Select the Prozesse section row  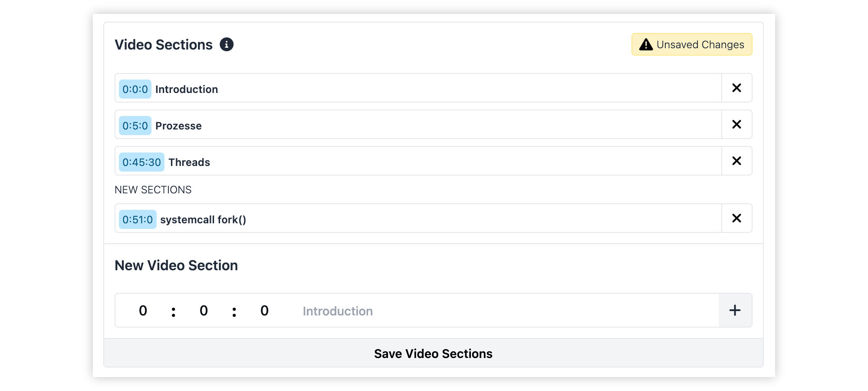[391, 124]
